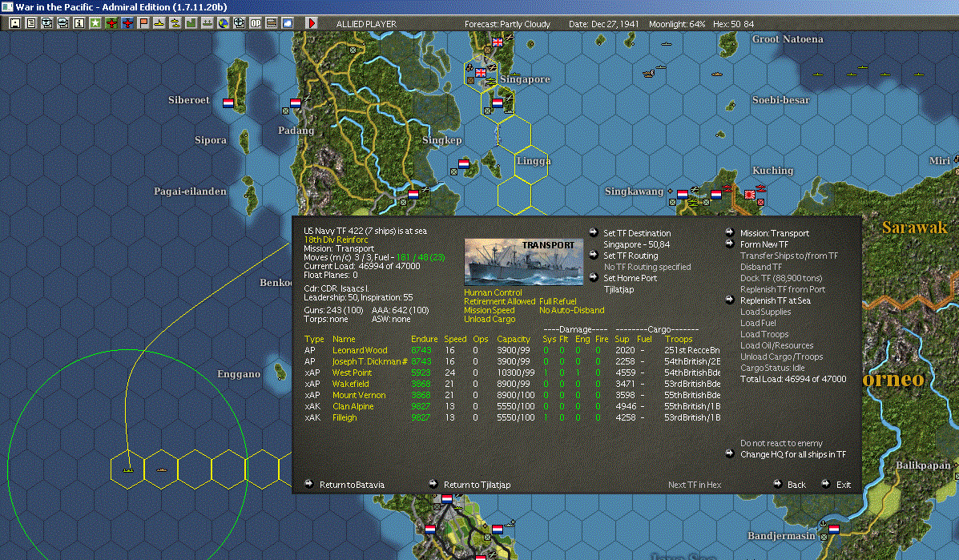Click the save game disk icon
Image resolution: width=959 pixels, height=560 pixels.
(15, 23)
